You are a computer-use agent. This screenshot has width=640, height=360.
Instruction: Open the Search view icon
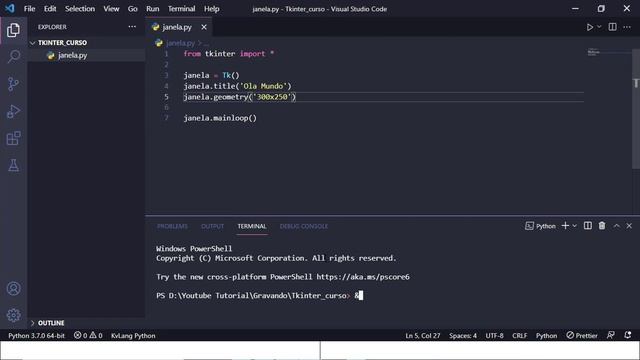(13, 56)
